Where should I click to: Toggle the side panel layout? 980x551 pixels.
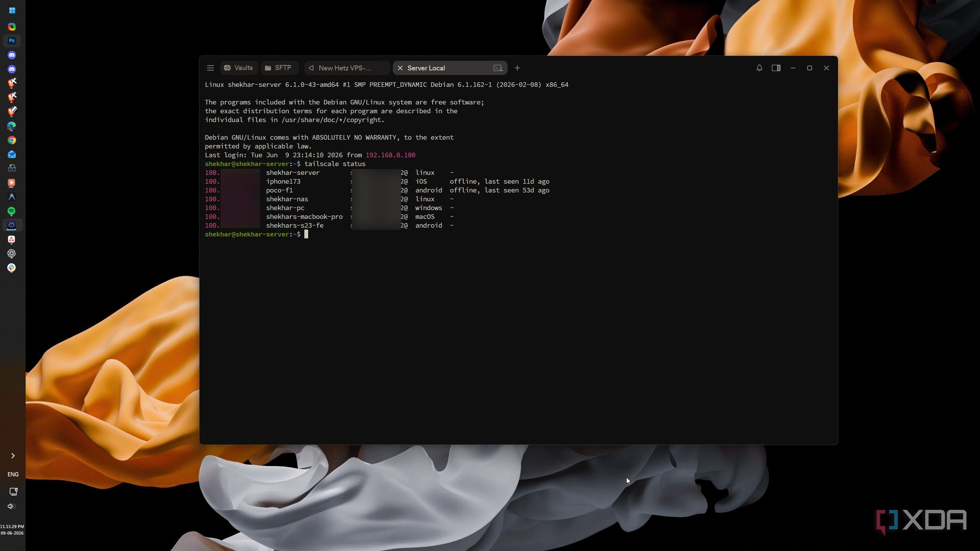click(x=776, y=68)
